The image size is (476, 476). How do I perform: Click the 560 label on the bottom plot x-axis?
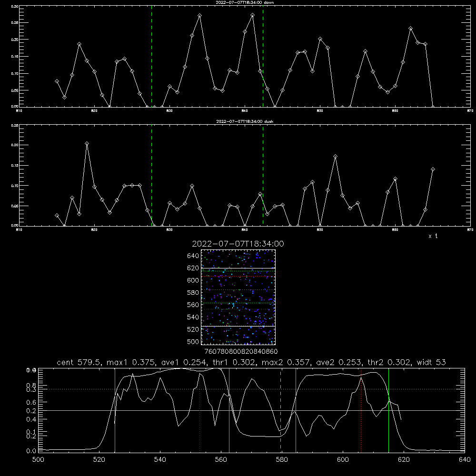point(221,460)
